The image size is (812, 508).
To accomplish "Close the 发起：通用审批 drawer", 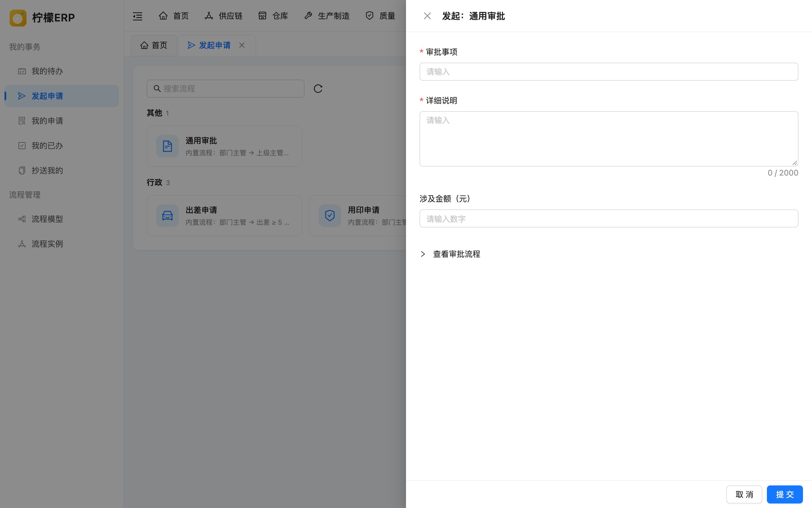I will (x=427, y=16).
